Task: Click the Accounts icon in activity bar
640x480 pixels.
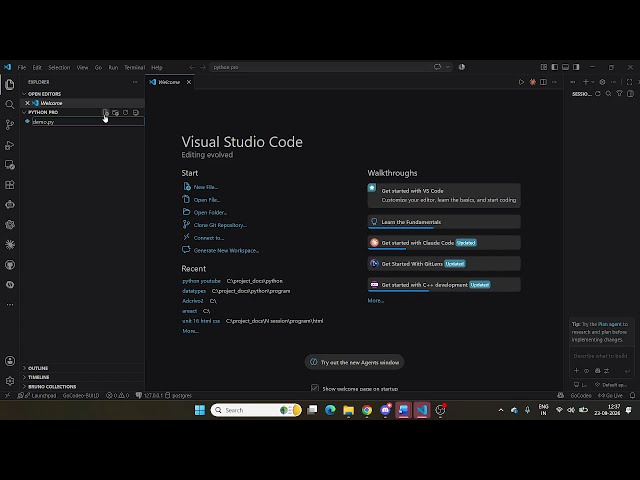Action: point(10,361)
